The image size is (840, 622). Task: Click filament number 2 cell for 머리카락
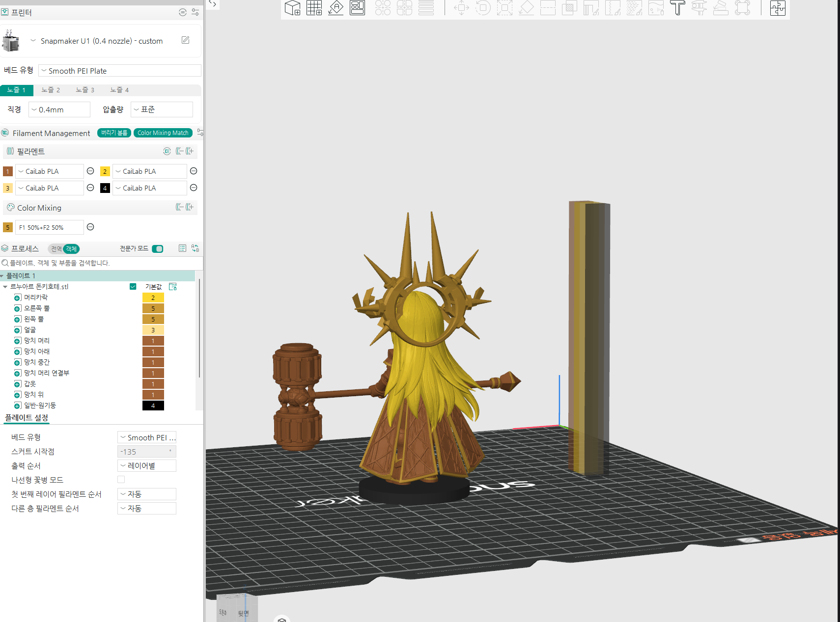point(153,297)
